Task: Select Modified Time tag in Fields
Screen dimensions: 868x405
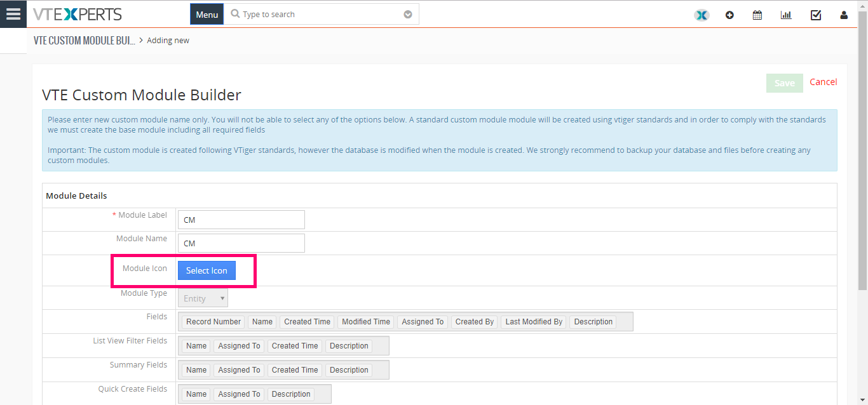Action: (x=366, y=322)
